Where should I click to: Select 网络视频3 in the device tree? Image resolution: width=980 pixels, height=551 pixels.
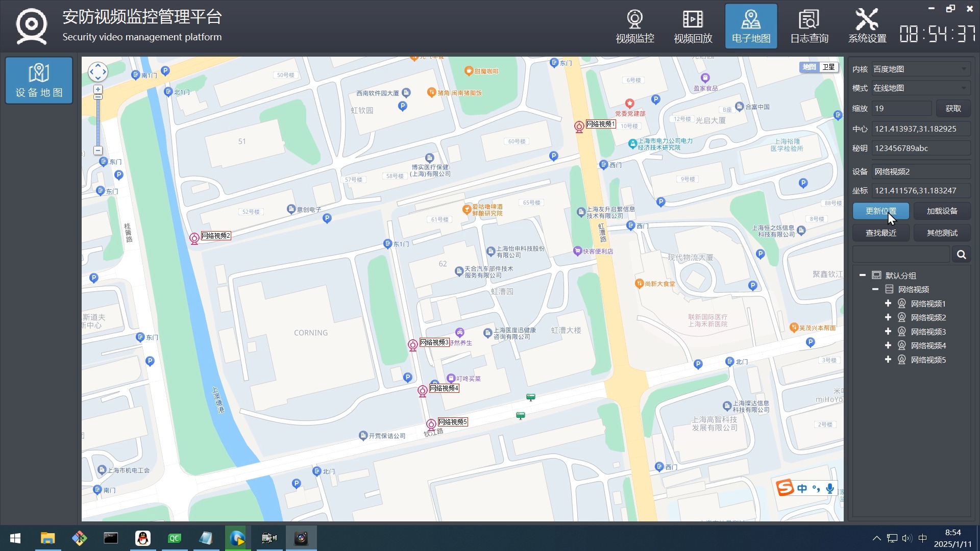pos(928,332)
